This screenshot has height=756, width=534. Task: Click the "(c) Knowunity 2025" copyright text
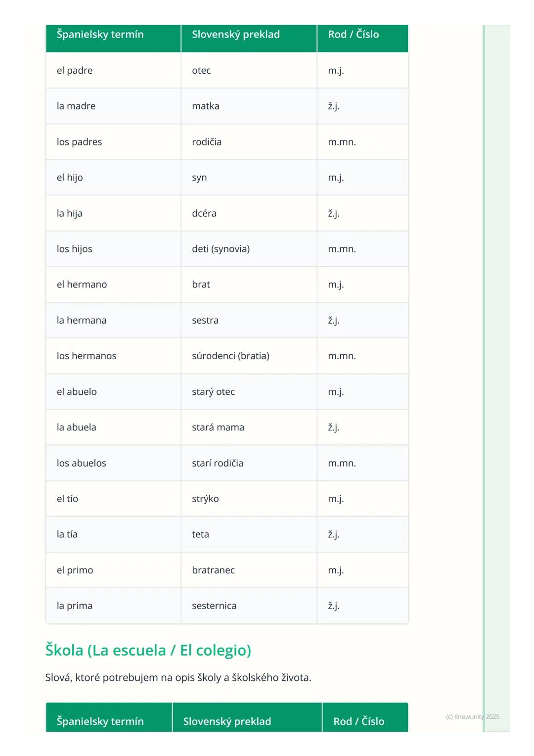point(472,717)
